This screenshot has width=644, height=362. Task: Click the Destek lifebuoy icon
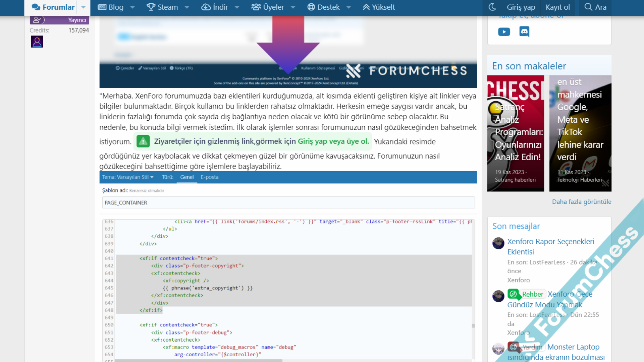pyautogui.click(x=311, y=7)
